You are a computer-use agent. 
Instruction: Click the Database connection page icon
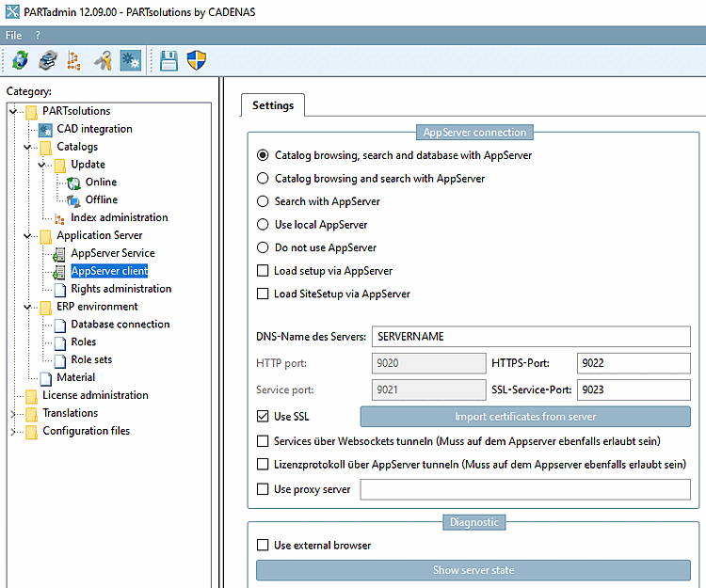(60, 326)
